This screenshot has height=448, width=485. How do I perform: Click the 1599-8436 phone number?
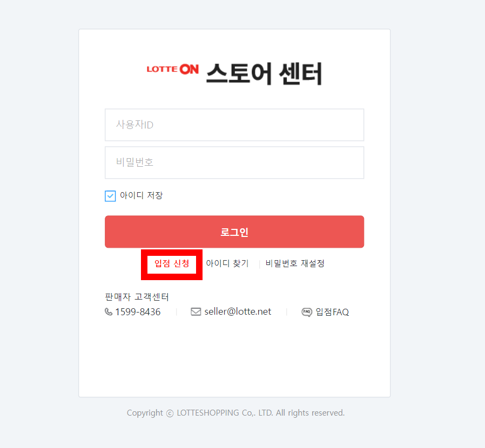point(138,312)
